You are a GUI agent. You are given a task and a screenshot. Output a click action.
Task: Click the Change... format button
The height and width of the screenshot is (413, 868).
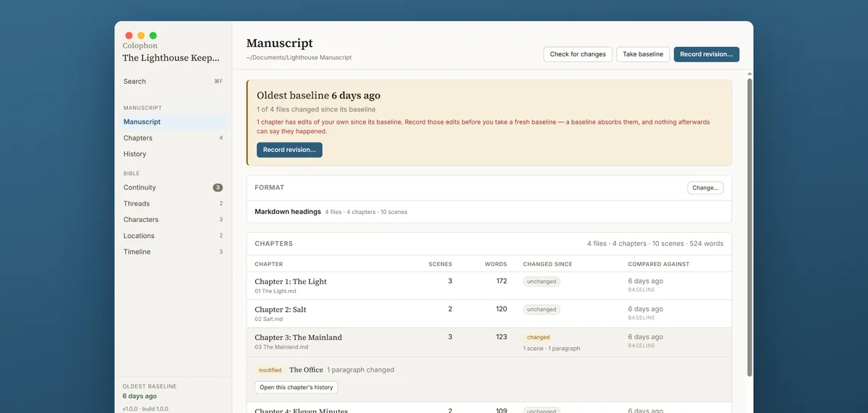coord(705,187)
